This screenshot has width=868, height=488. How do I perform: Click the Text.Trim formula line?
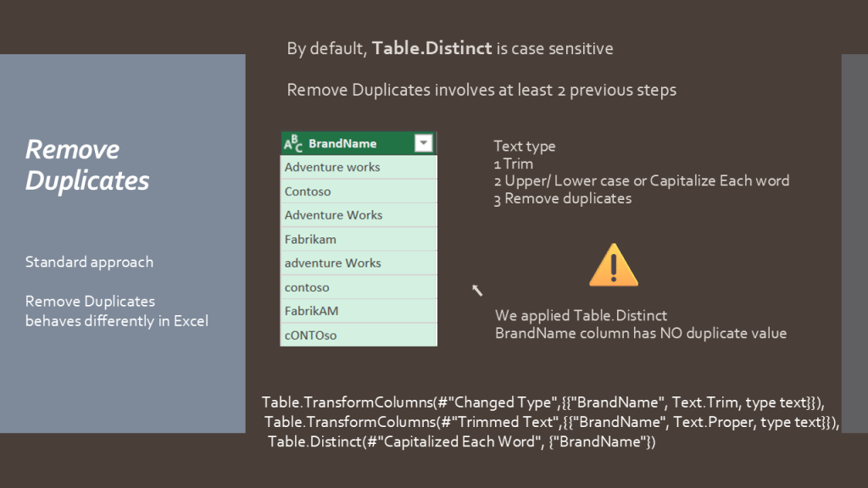tap(542, 402)
